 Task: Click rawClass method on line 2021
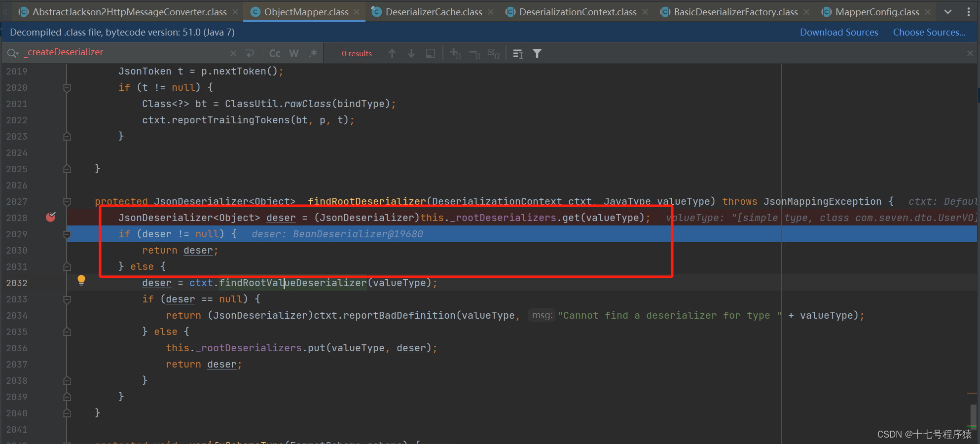[308, 104]
